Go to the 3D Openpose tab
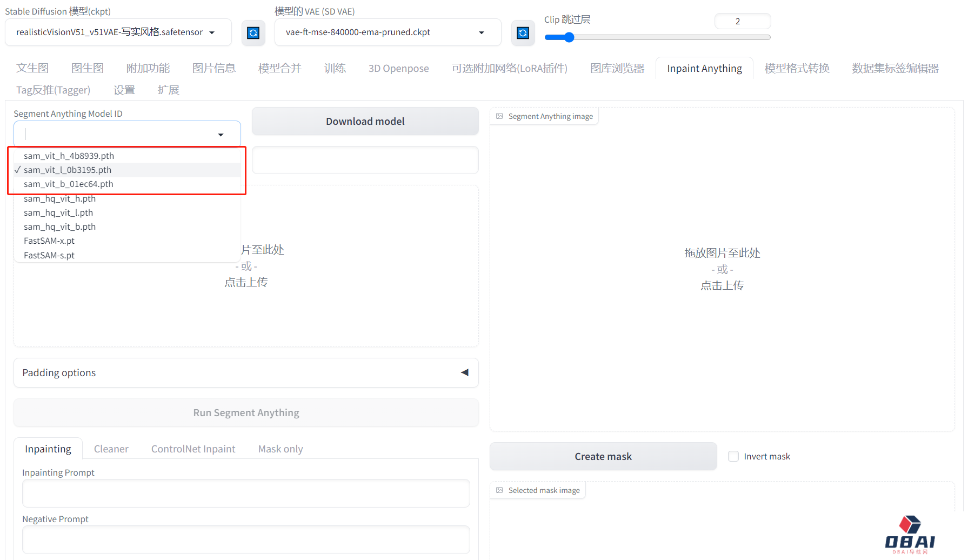The width and height of the screenshot is (968, 560). tap(398, 69)
